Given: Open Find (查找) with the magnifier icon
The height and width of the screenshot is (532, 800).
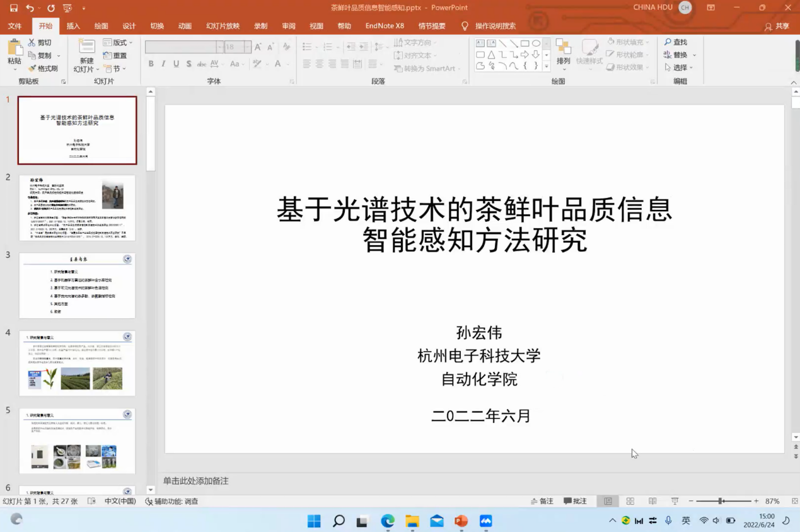Looking at the screenshot, I should [x=675, y=42].
